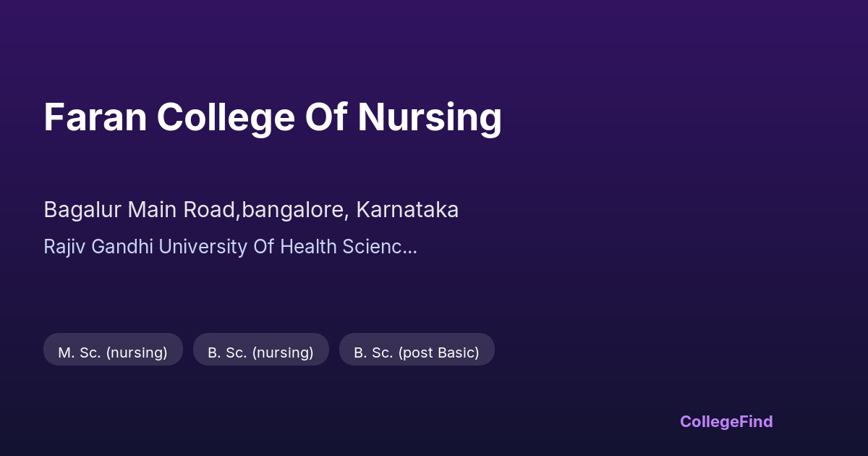This screenshot has width=868, height=456.
Task: Click the Faran College Of Nursing title
Action: point(273,117)
